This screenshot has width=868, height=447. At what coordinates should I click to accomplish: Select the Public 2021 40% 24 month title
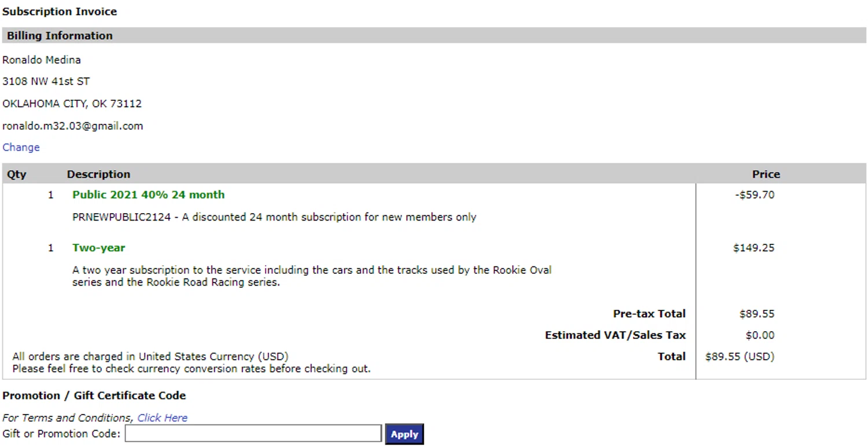coord(148,195)
